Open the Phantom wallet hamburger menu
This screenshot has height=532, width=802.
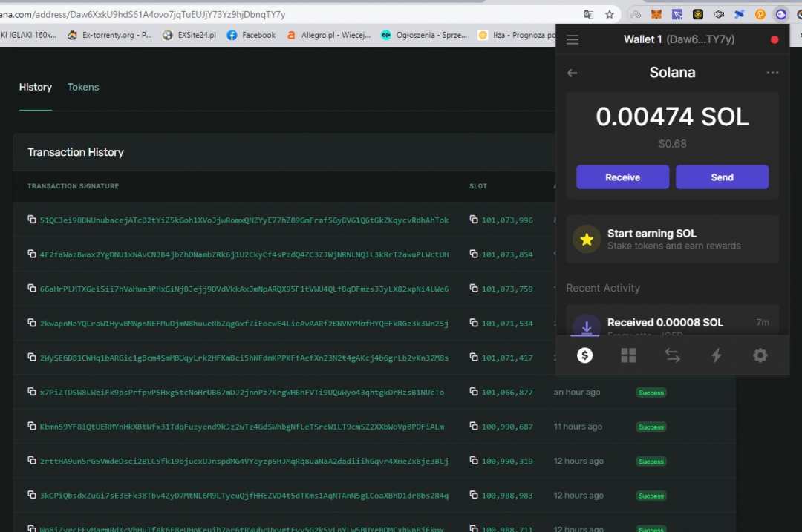[572, 40]
